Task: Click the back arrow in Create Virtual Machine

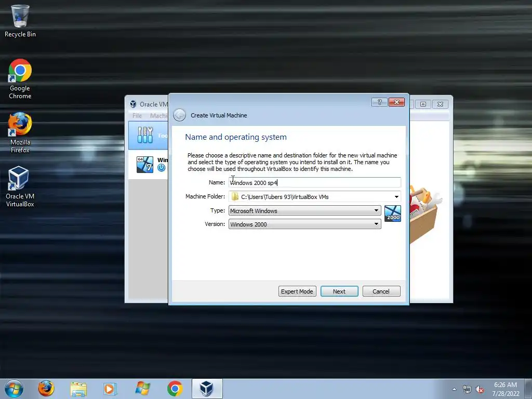Action: (179, 115)
